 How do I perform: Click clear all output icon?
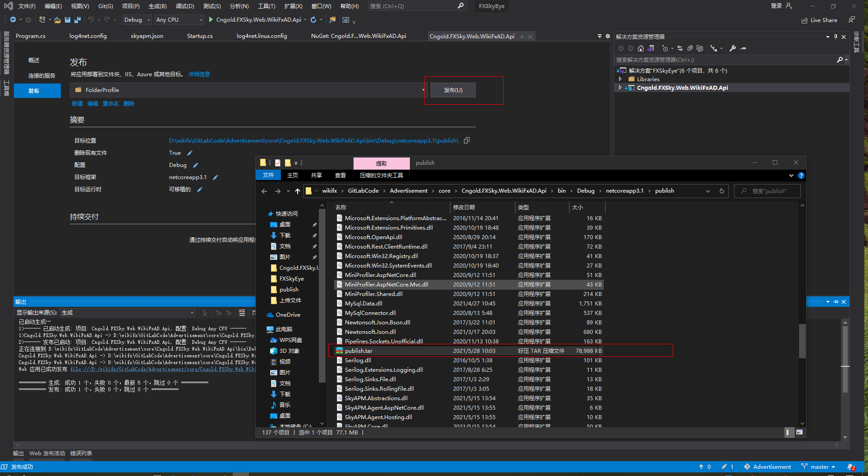click(242, 313)
